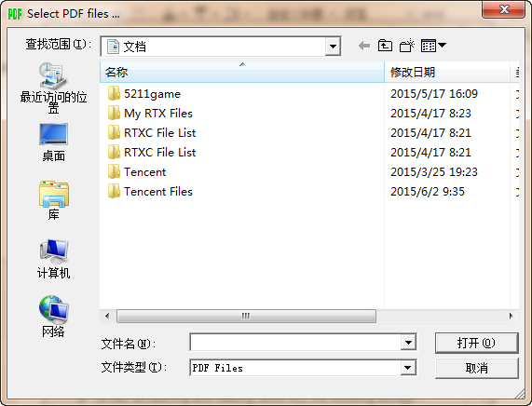Create a new folder icon

coord(407,46)
